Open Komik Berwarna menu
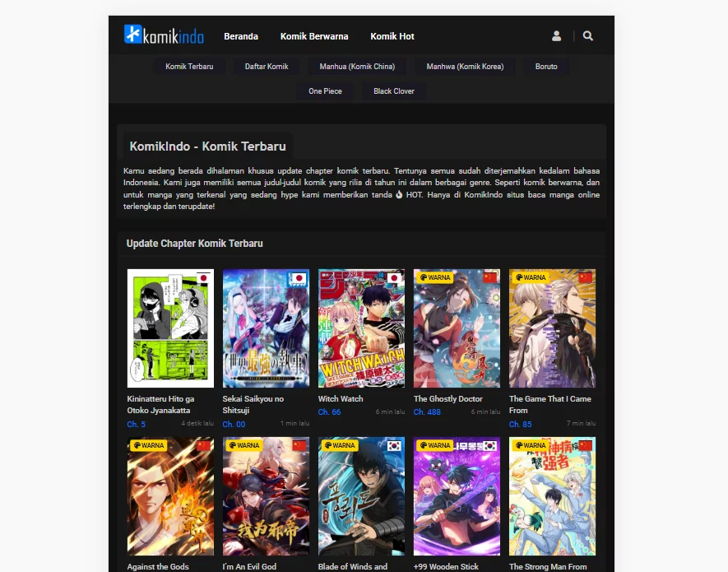Screen dimensions: 728x572 click(x=314, y=36)
